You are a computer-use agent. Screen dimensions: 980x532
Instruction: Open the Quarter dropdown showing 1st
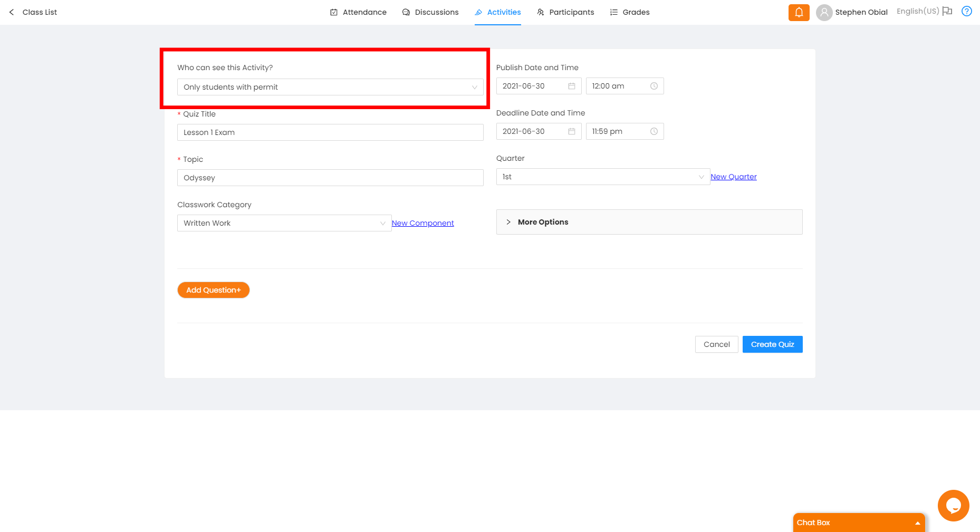[602, 177]
